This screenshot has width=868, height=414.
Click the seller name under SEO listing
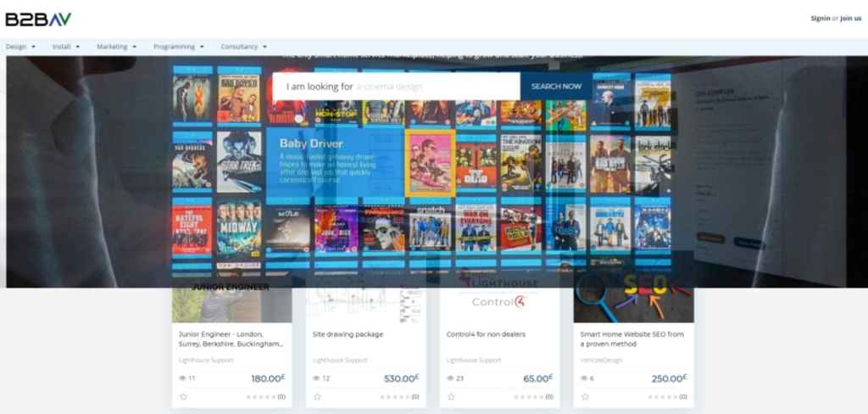point(601,361)
